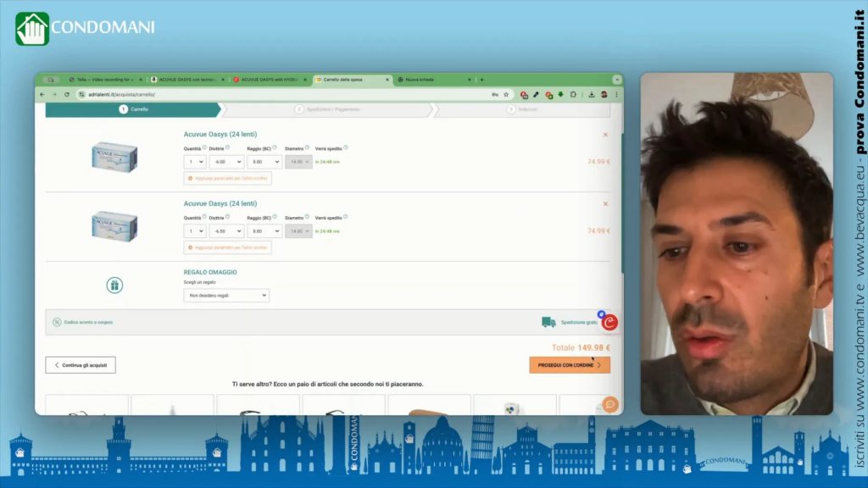Add other-eye parameters for first product

click(227, 178)
